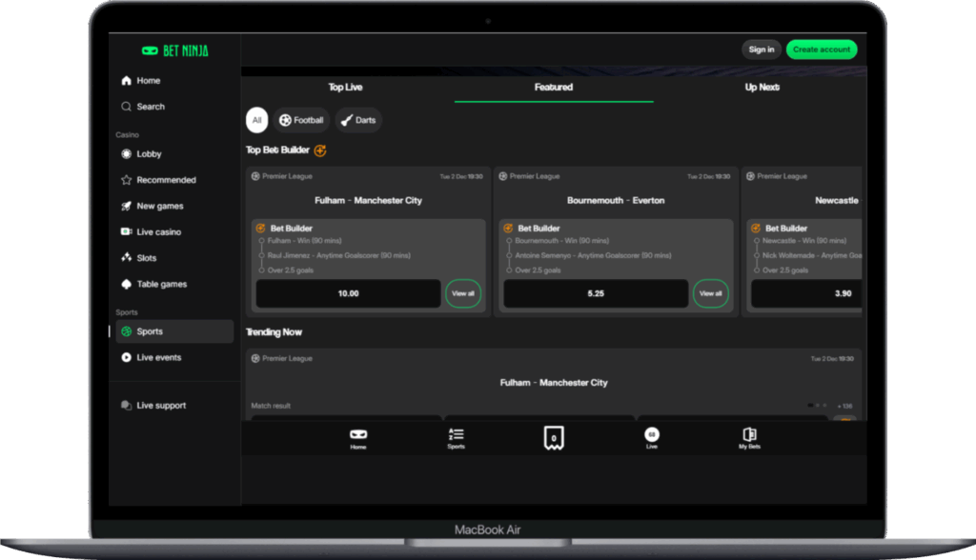The height and width of the screenshot is (560, 976).
Task: Open Home from the sidebar
Action: (x=148, y=81)
